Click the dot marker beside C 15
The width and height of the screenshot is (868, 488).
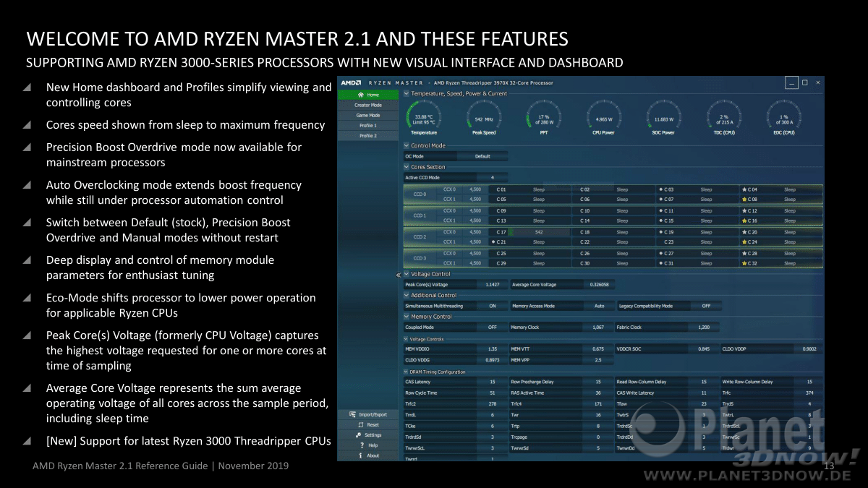660,221
